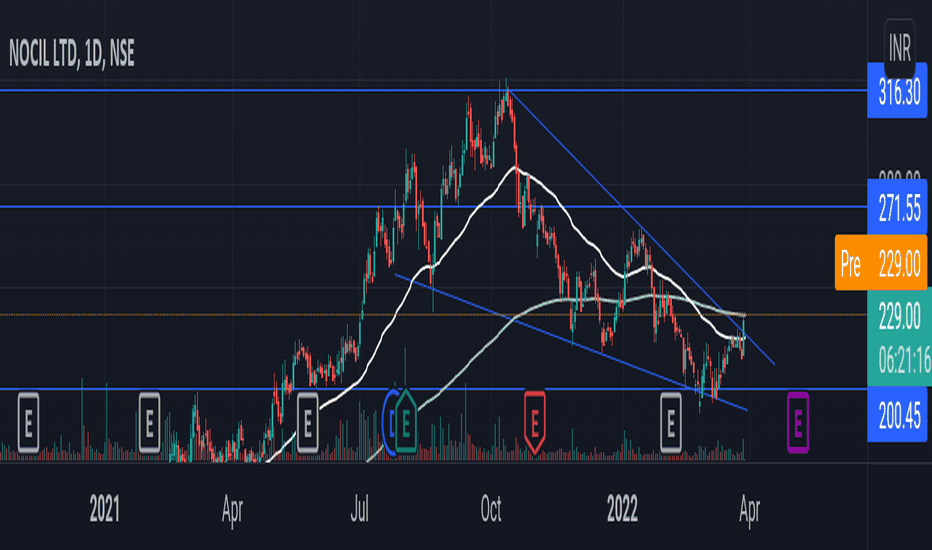This screenshot has width=932, height=550.
Task: Click the Jul time axis label
Action: coord(360,510)
